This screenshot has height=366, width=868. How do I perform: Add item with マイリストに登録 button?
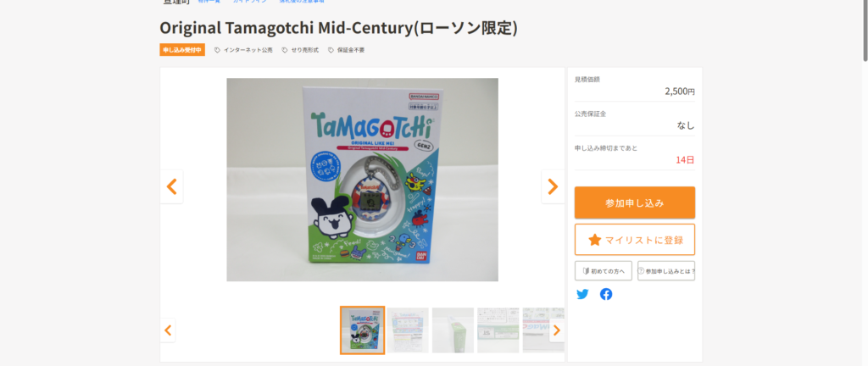(x=634, y=240)
